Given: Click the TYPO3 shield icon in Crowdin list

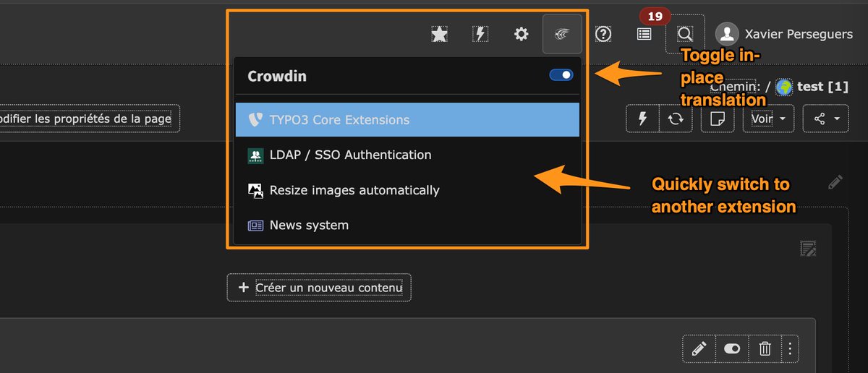Looking at the screenshot, I should 255,119.
